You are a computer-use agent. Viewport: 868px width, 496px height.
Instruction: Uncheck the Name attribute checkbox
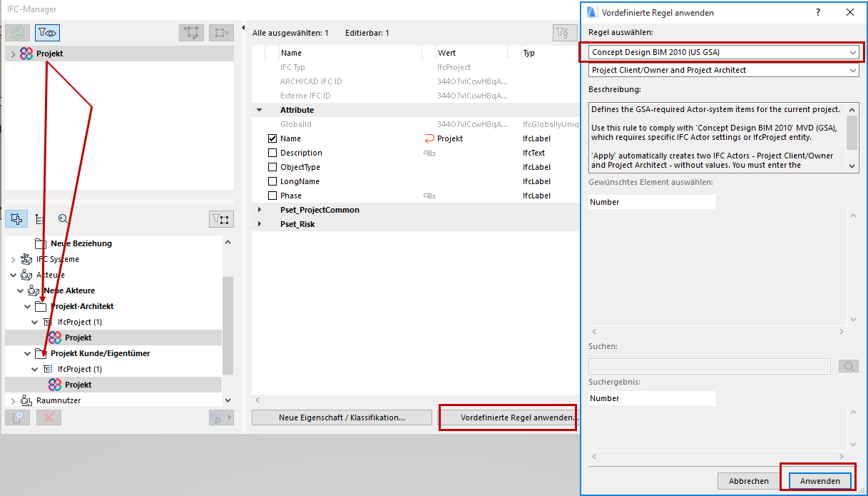272,138
